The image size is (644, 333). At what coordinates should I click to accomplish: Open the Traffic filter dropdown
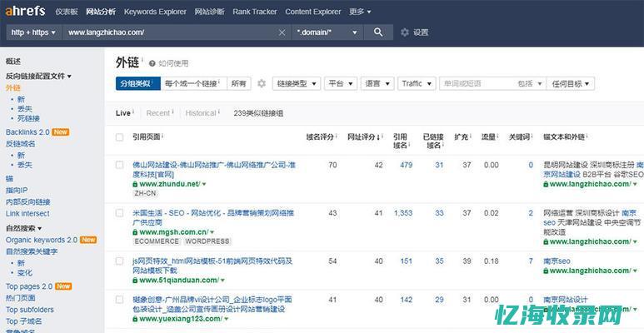coord(417,83)
